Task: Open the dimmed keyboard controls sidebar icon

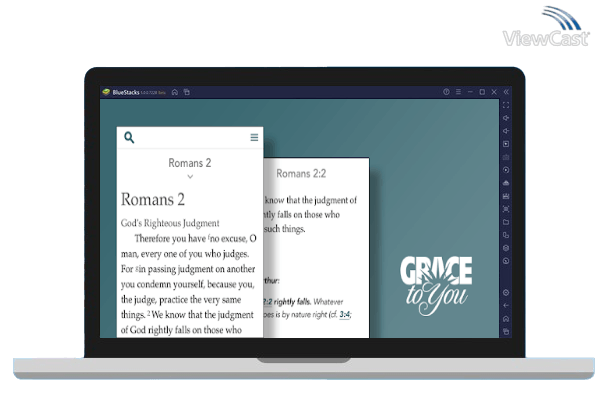Action: (506, 157)
